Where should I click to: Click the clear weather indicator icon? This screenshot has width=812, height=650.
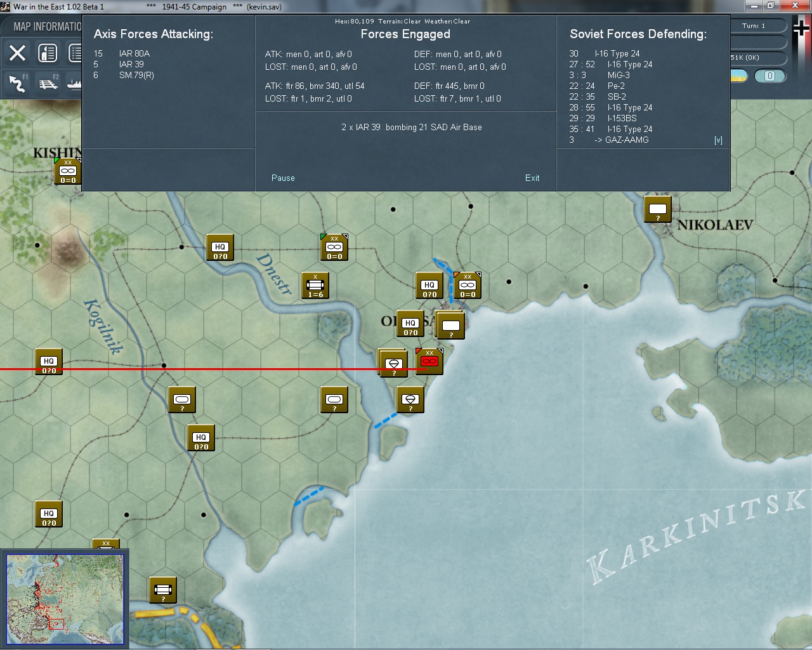point(739,76)
